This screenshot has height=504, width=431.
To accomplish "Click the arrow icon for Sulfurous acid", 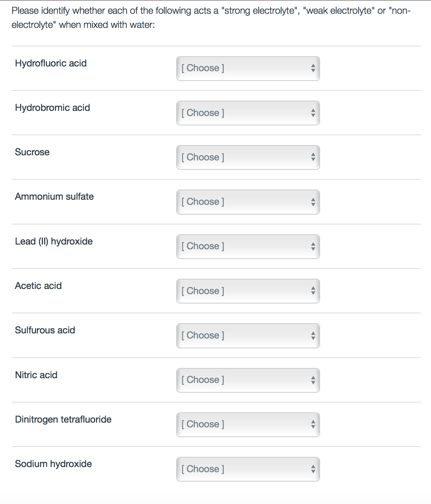I will (313, 335).
